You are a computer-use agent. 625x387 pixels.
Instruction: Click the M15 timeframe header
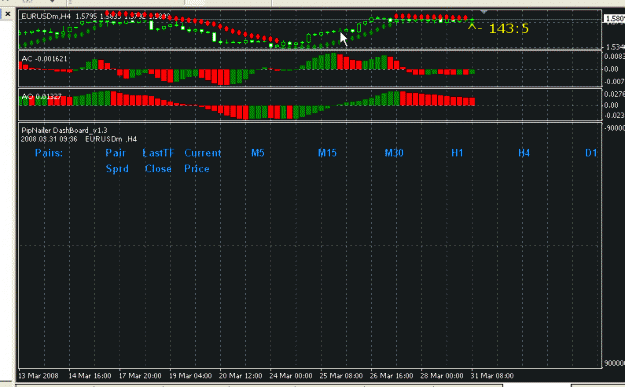coord(327,153)
